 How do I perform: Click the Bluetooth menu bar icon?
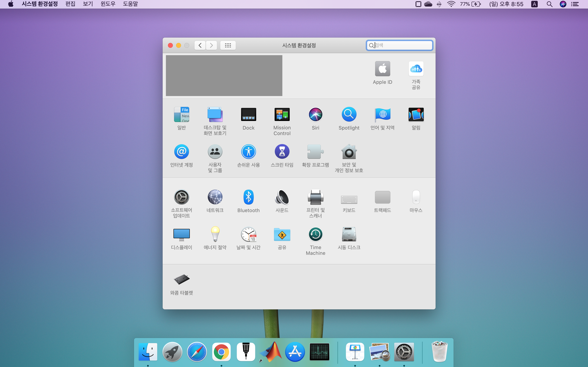click(439, 4)
